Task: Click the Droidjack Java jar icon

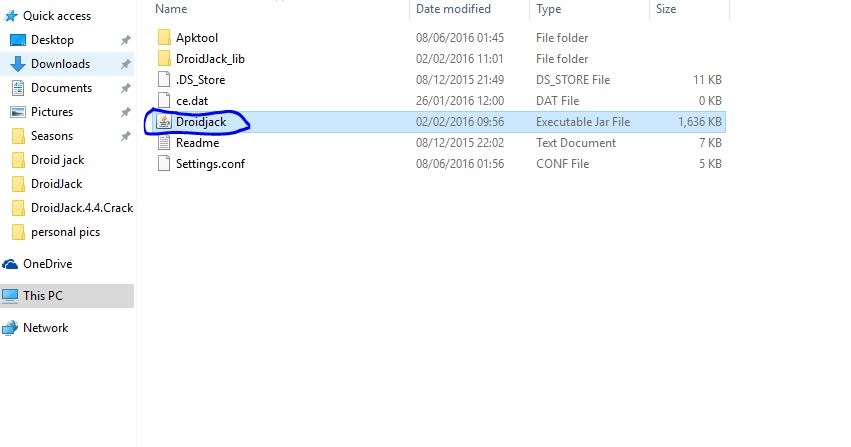Action: click(164, 122)
